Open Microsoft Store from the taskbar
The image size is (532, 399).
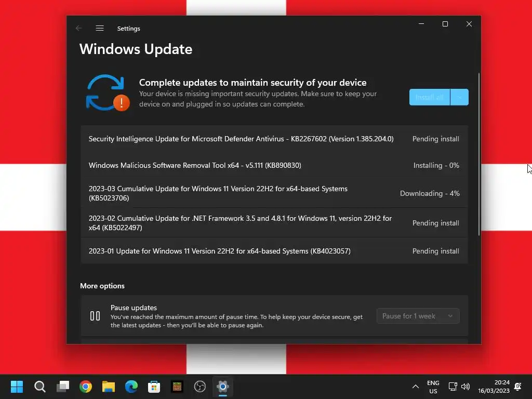coord(154,387)
